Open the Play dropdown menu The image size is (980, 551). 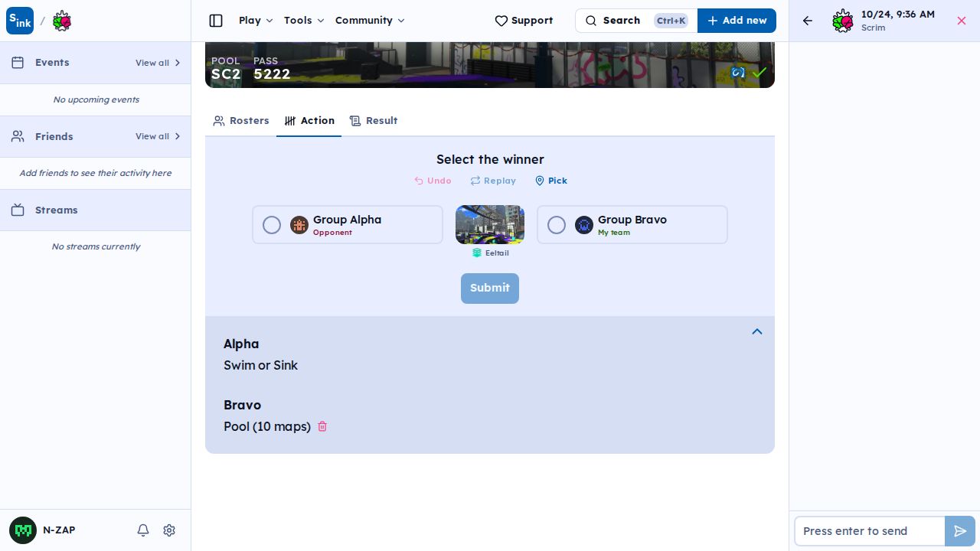(x=256, y=21)
